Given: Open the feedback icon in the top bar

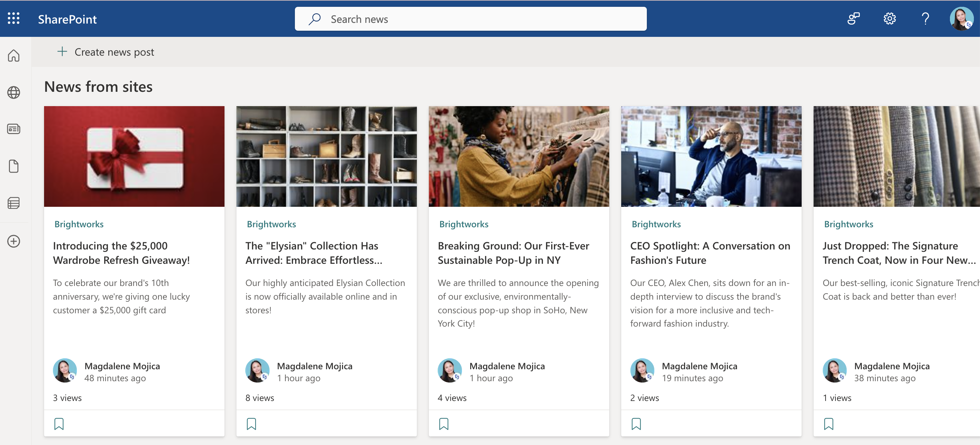Looking at the screenshot, I should tap(854, 19).
